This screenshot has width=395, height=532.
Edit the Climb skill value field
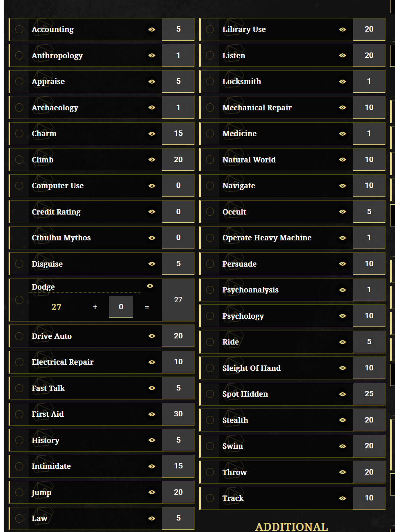(178, 160)
